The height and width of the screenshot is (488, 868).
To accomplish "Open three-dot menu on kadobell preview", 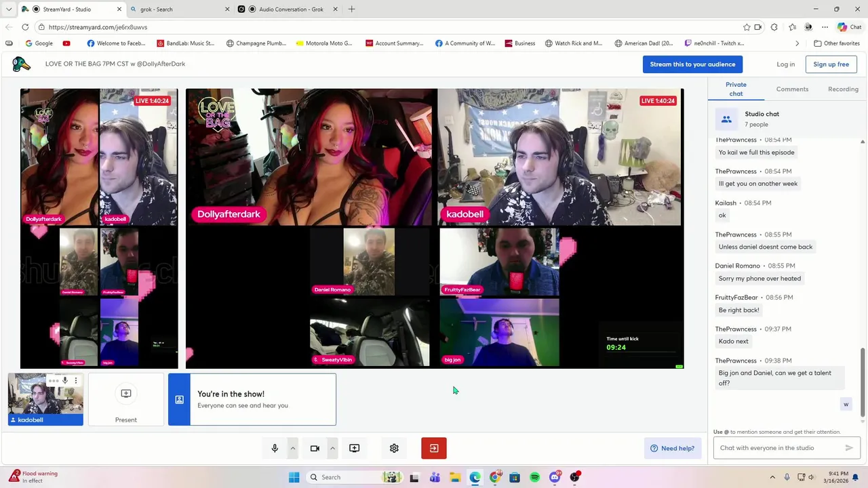I will point(76,380).
